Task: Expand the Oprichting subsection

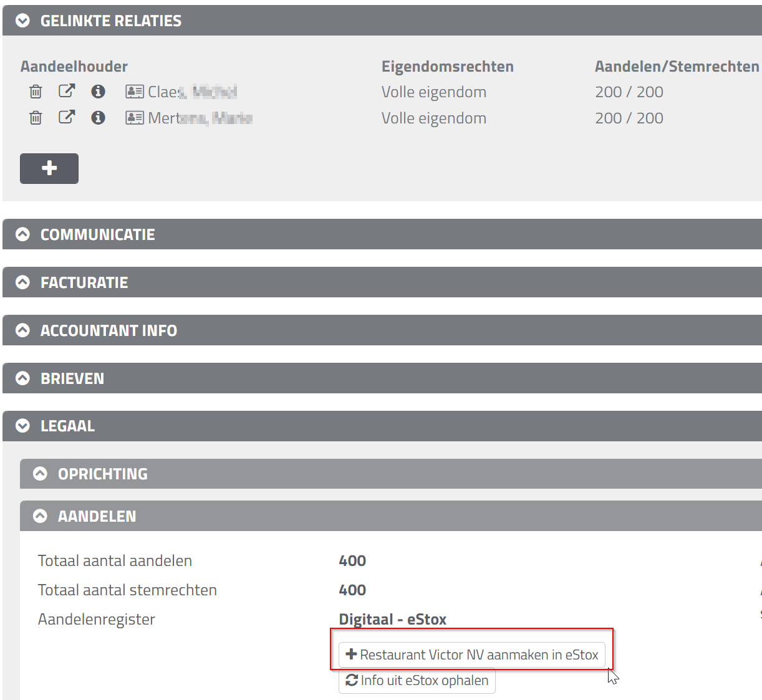Action: tap(41, 474)
